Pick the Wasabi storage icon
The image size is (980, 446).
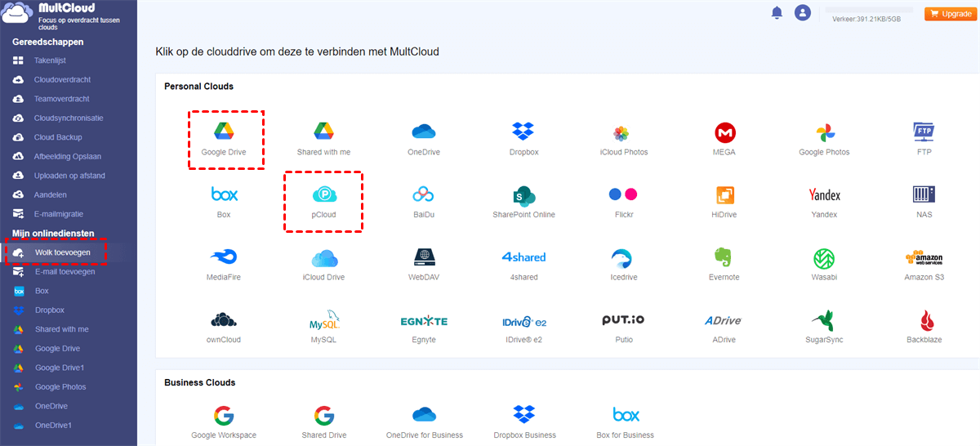click(x=824, y=257)
